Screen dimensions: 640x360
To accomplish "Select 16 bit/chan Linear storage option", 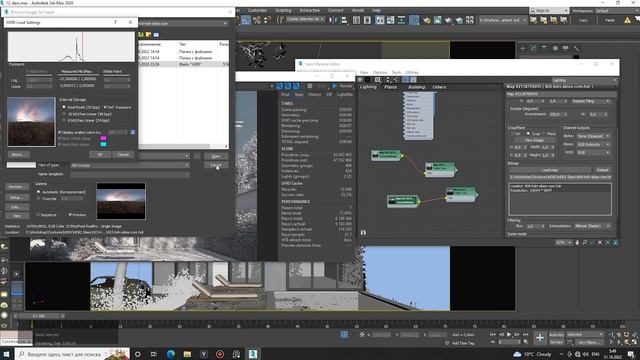I will coord(64,114).
